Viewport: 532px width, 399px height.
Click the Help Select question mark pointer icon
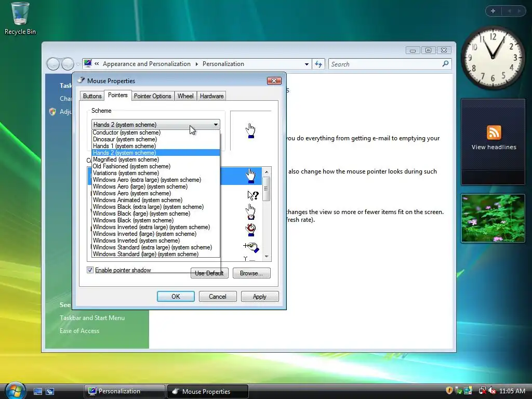(x=253, y=195)
